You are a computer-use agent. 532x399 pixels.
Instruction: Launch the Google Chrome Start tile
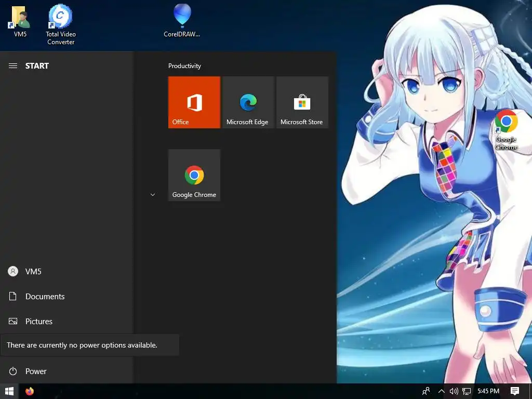194,175
